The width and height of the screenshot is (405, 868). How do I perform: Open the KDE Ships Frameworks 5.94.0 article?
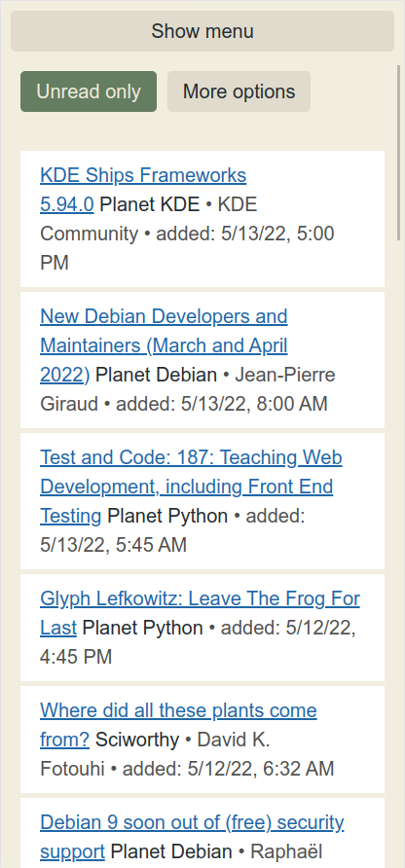coord(143,190)
